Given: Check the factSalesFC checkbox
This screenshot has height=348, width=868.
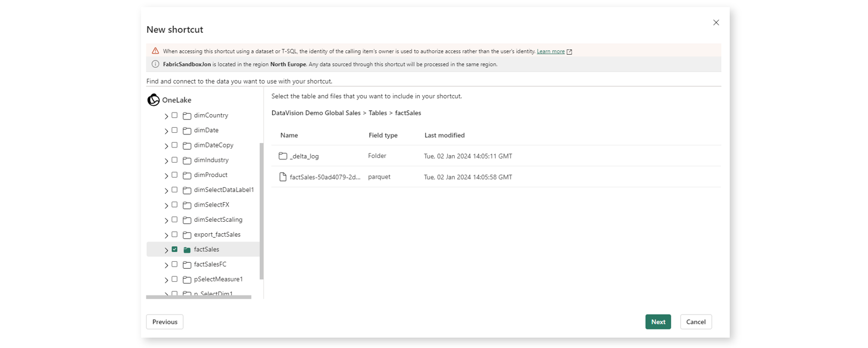Looking at the screenshot, I should click(x=174, y=264).
